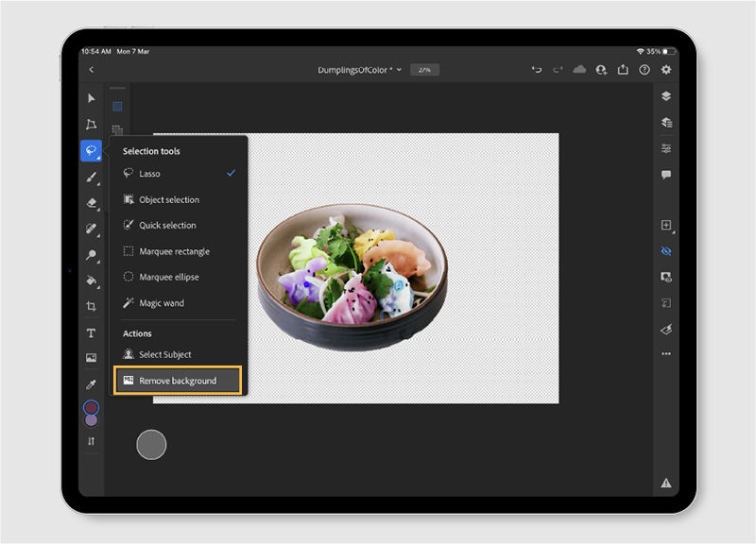756x544 pixels.
Task: Run the Select Subject action
Action: pyautogui.click(x=179, y=354)
